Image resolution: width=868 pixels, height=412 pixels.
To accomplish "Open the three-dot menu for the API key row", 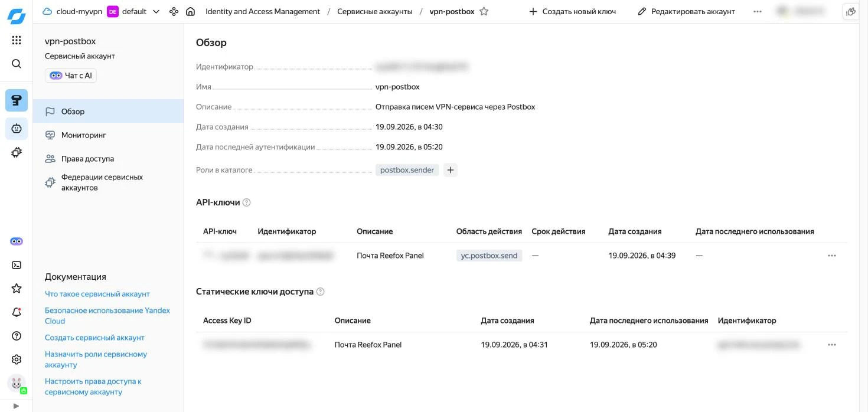I will pos(832,256).
